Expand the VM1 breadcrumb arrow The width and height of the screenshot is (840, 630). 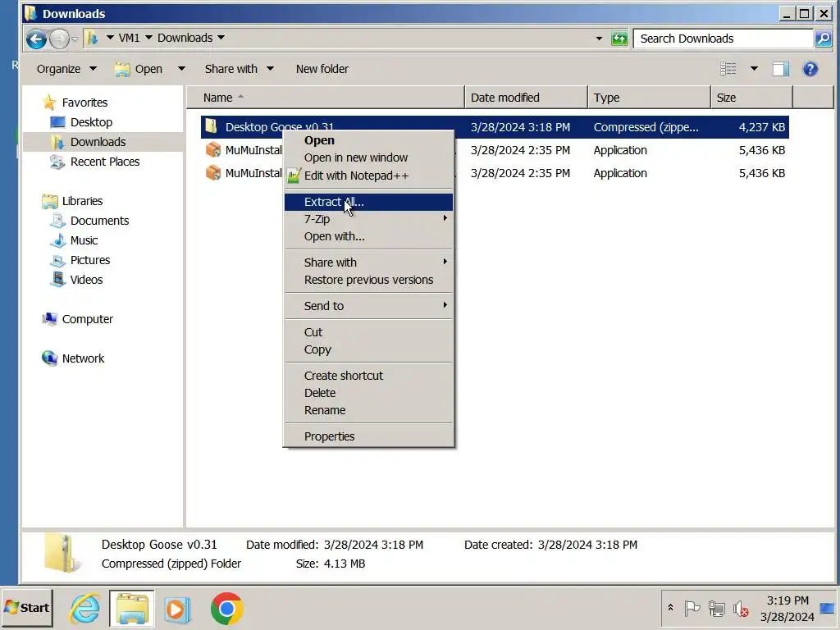149,38
